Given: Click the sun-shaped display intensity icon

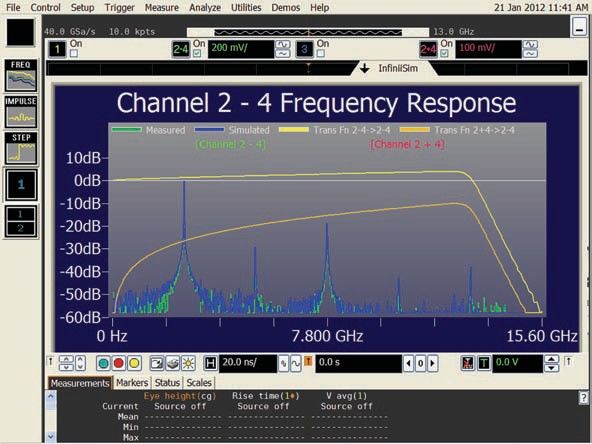Looking at the screenshot, I should coord(188,363).
